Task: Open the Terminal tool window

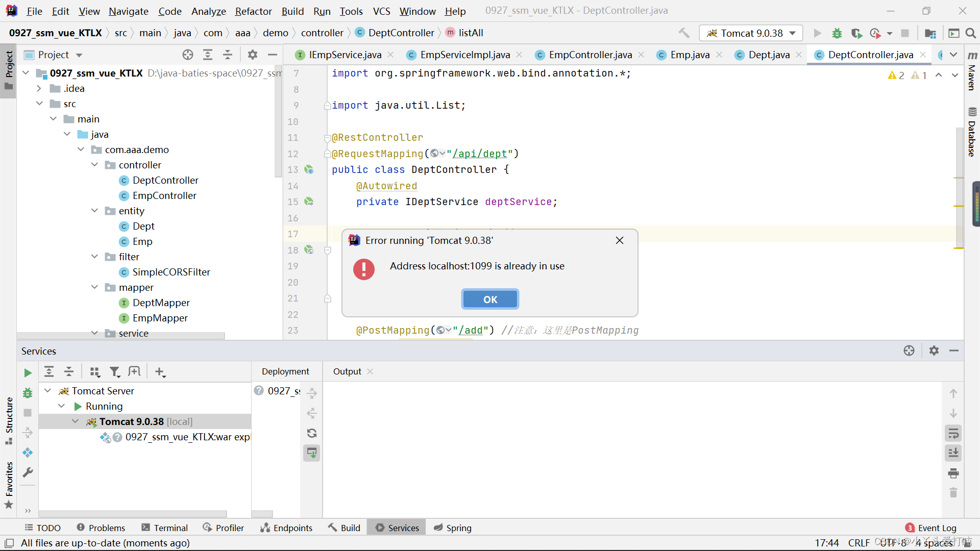Action: click(165, 528)
